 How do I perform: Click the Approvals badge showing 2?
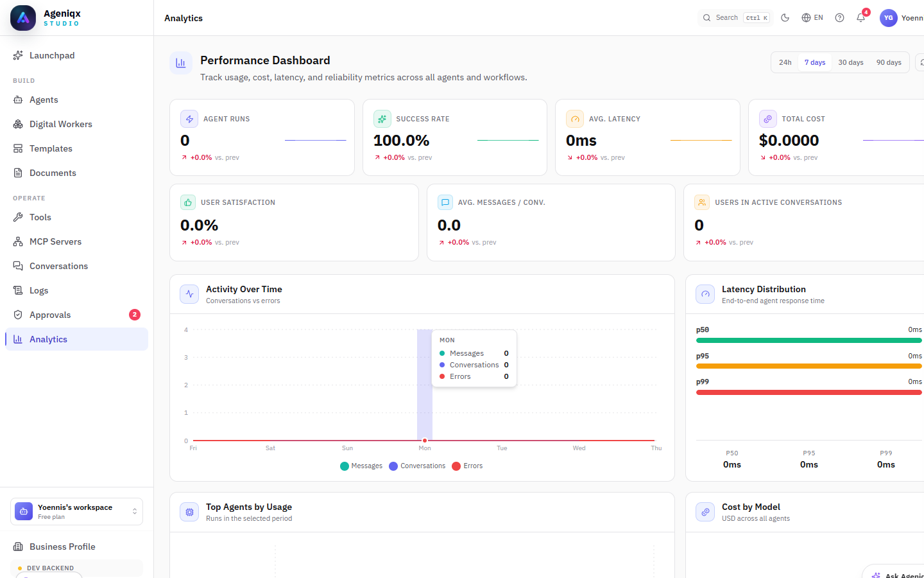pyautogui.click(x=135, y=315)
